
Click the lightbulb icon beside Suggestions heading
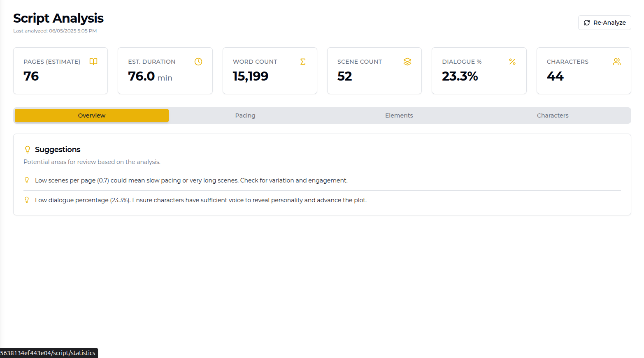tap(28, 150)
